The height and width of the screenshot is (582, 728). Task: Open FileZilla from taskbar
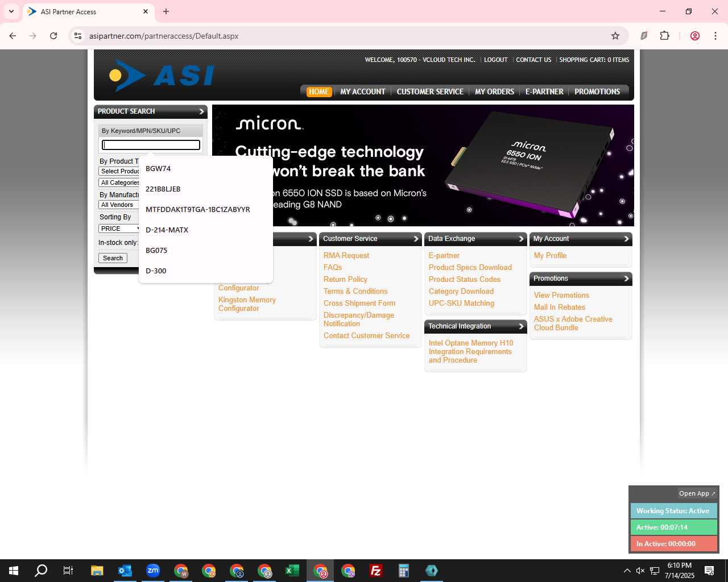coord(376,571)
